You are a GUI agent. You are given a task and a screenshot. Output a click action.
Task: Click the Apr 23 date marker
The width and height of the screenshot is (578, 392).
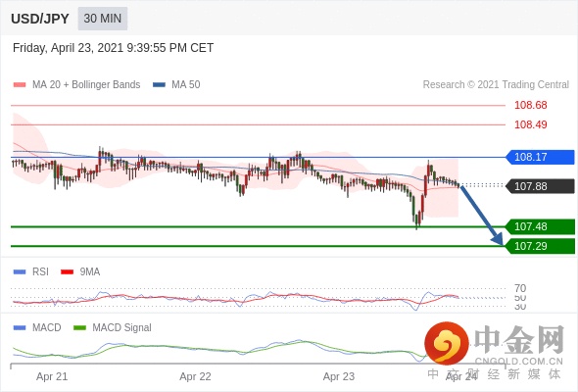click(339, 376)
